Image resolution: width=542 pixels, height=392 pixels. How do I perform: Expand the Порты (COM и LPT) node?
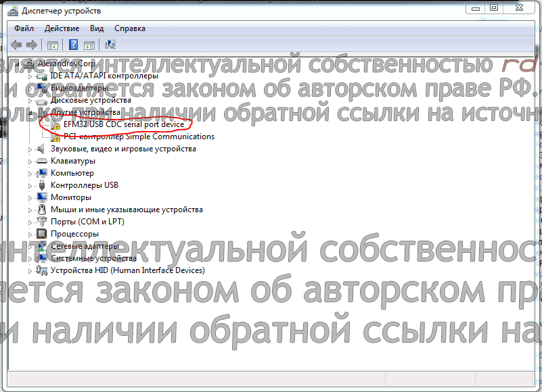30,222
